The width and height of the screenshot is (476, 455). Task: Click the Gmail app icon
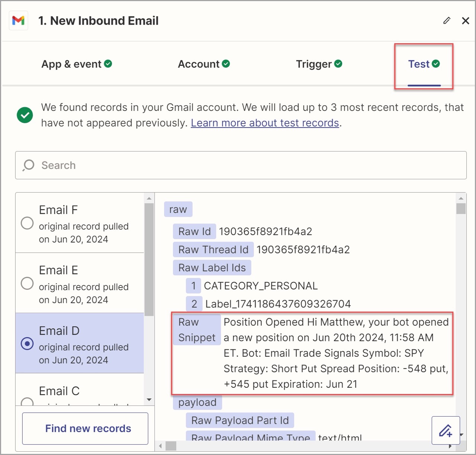point(18,20)
